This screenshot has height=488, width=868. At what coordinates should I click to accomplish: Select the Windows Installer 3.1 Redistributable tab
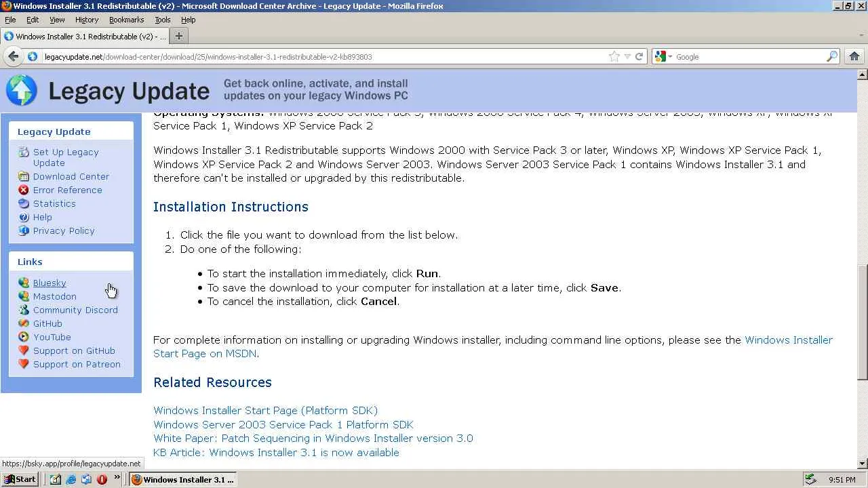(x=84, y=36)
